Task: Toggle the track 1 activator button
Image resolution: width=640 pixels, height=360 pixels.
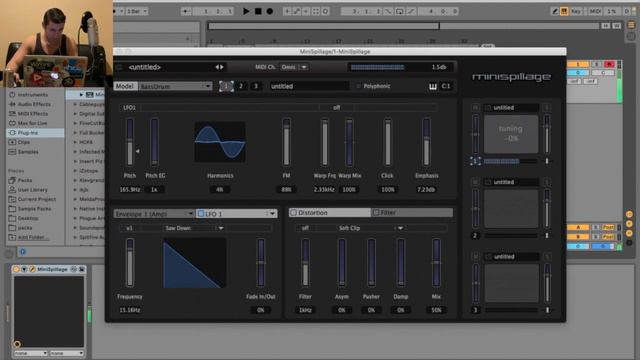Action: (x=578, y=64)
